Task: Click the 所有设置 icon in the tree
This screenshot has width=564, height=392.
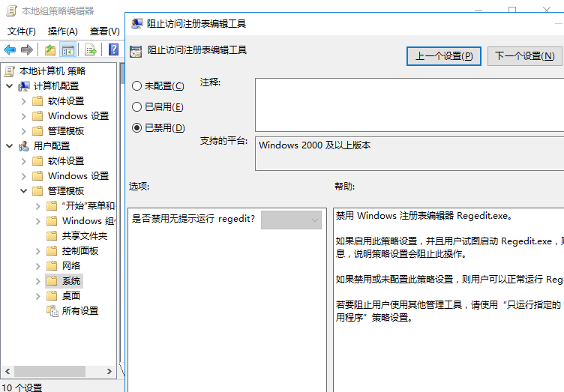Action: point(52,311)
